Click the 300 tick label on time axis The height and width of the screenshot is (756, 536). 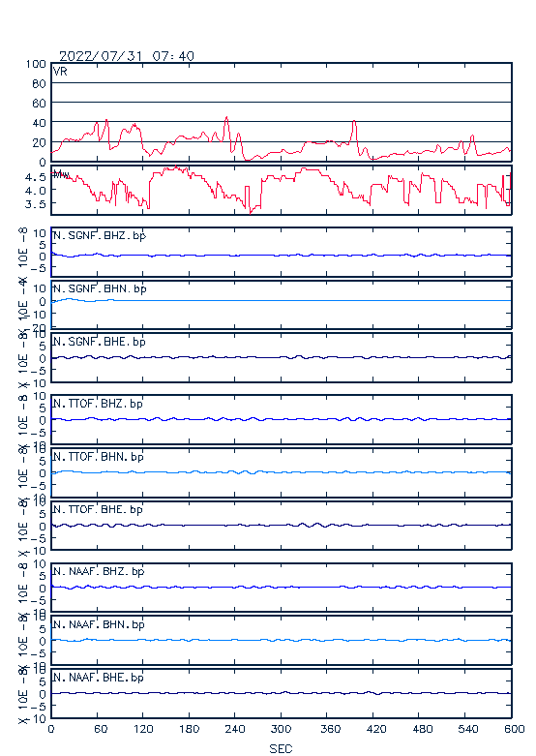pos(281,729)
